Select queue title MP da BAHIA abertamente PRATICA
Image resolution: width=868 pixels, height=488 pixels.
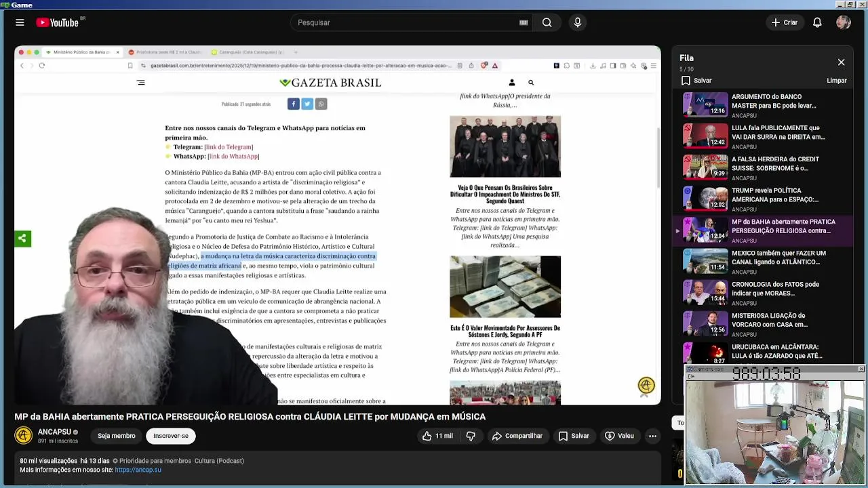[x=783, y=226]
